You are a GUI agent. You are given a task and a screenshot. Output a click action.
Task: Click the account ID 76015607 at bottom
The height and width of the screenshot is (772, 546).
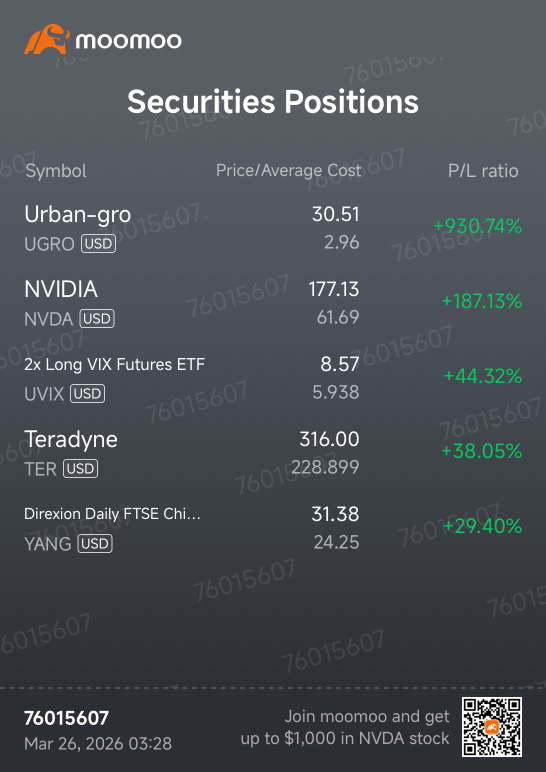coord(66,718)
